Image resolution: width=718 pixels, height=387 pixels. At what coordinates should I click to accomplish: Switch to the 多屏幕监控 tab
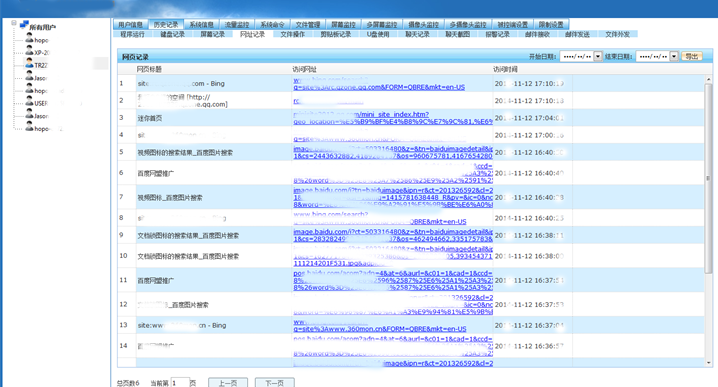[381, 25]
